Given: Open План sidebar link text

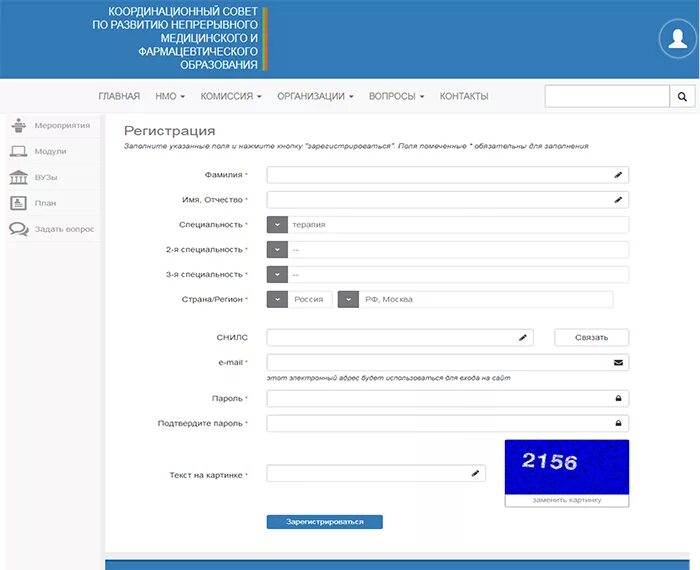Looking at the screenshot, I should point(46,203).
